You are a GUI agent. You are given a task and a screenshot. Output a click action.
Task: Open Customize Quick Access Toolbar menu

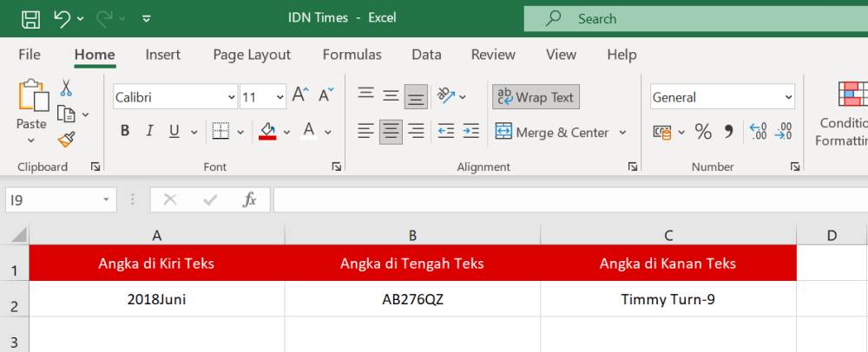[x=146, y=19]
